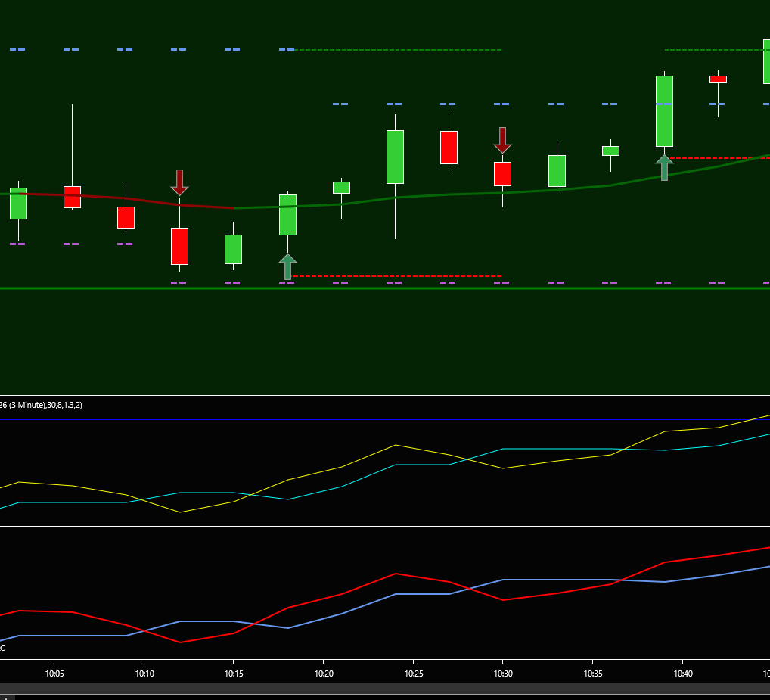Click the 10:05 time axis label

coord(54,674)
